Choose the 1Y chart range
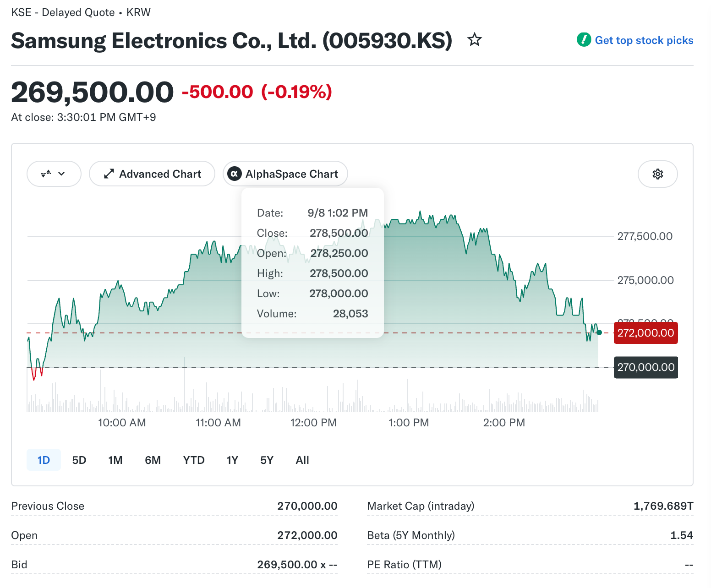711x588 pixels. pos(232,460)
